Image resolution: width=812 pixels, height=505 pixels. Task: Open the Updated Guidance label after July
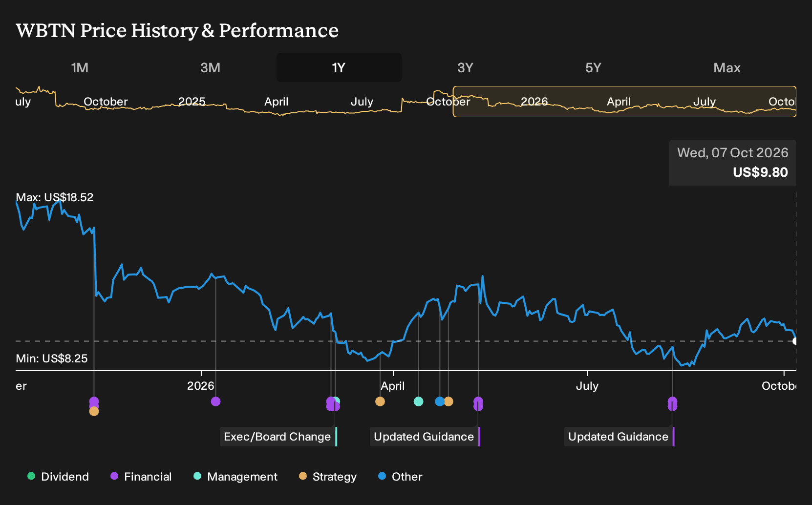620,437
